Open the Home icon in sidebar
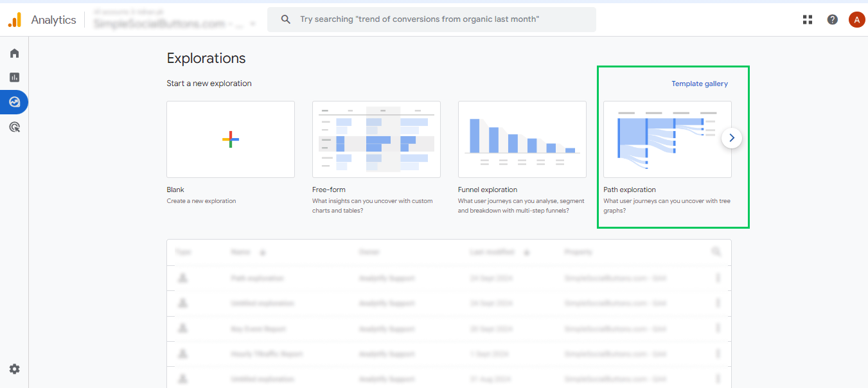Viewport: 868px width, 388px height. click(x=14, y=53)
